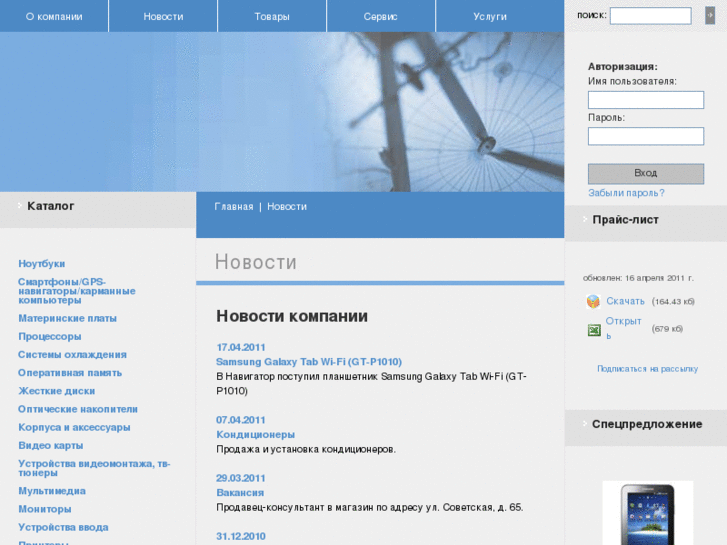Open the О компании menu item
The width and height of the screenshot is (727, 545).
pos(54,16)
